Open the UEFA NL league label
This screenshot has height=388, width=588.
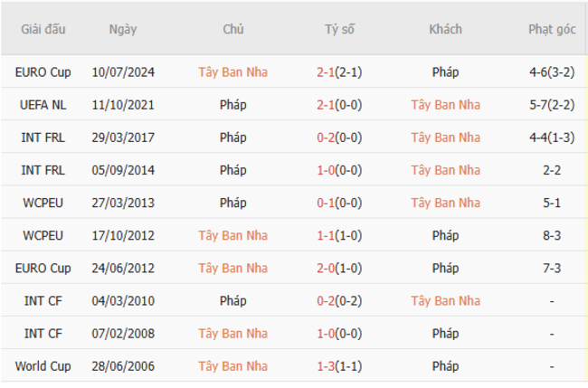[43, 105]
